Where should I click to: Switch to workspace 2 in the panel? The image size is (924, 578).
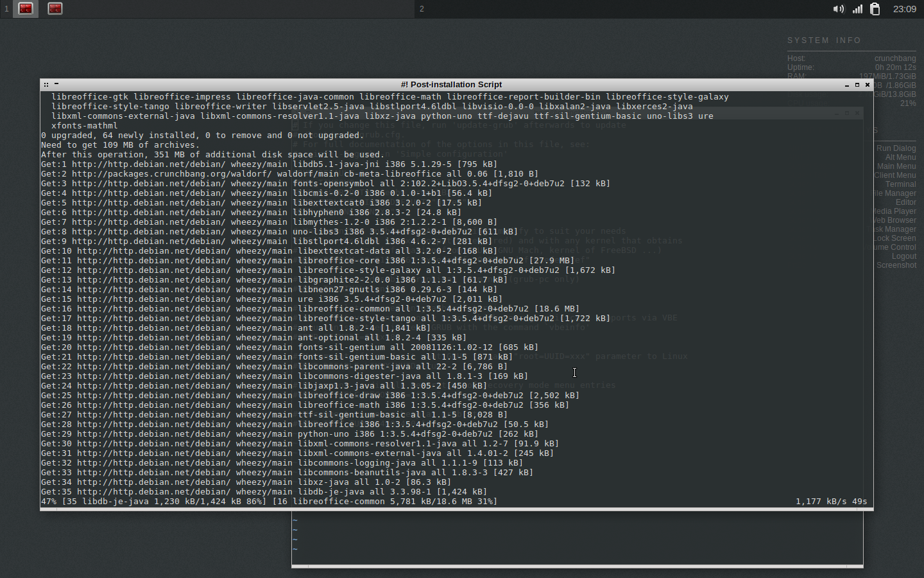[x=422, y=9]
